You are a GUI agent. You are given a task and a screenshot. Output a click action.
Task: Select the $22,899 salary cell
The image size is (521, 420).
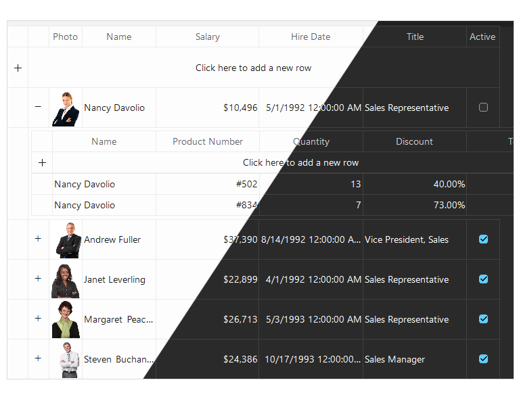coord(208,279)
